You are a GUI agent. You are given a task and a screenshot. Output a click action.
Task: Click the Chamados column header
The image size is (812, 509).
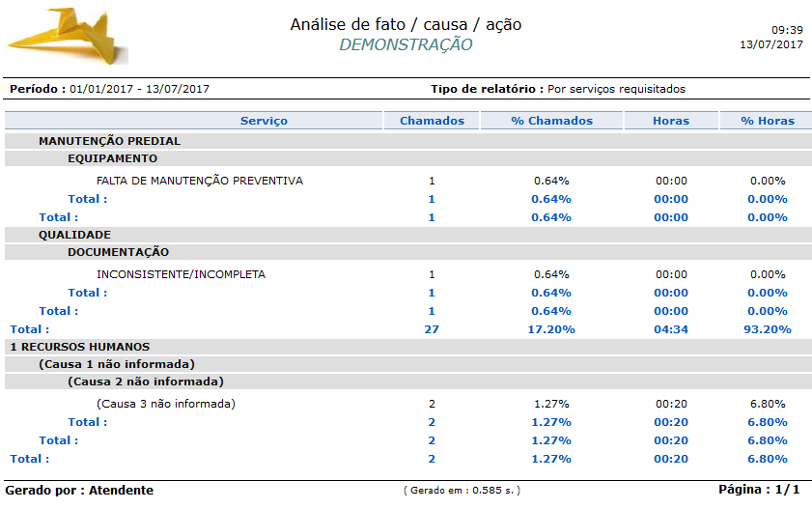[x=432, y=121]
